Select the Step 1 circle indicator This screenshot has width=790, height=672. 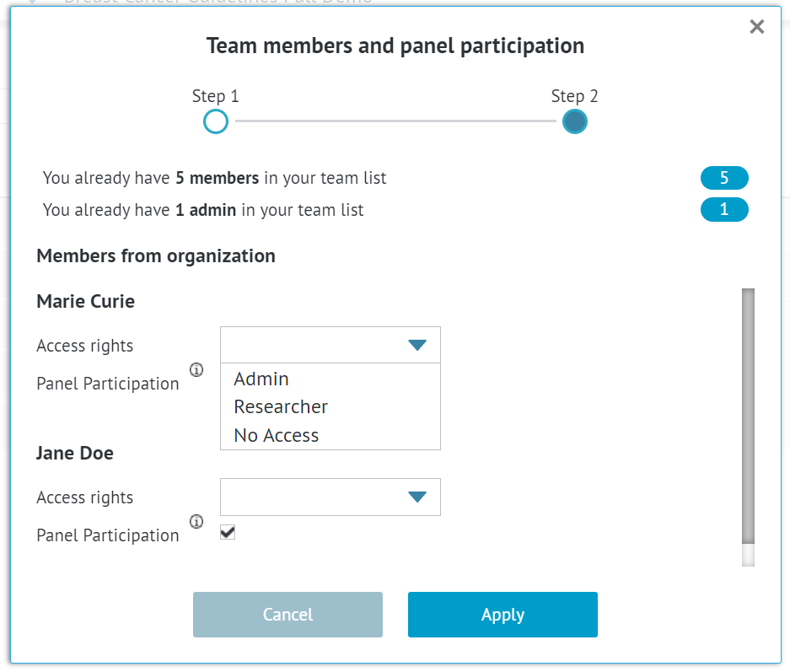pyautogui.click(x=216, y=121)
